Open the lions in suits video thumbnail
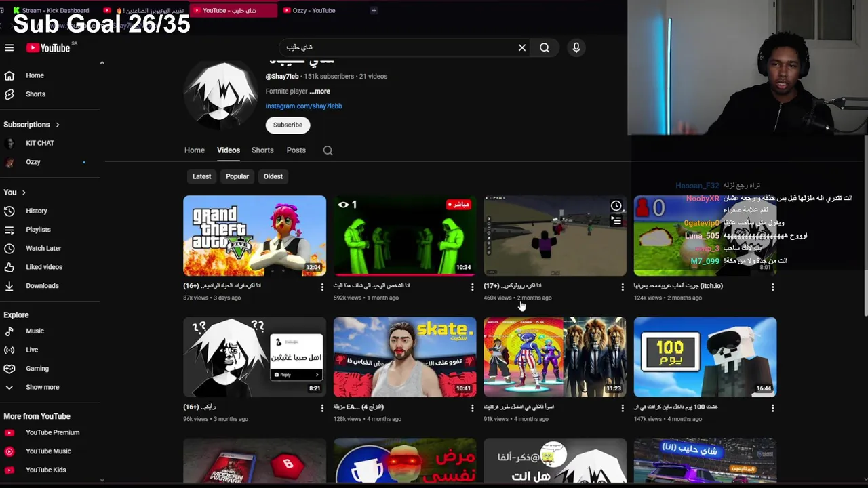Screen dimensions: 868x488 click(555, 357)
